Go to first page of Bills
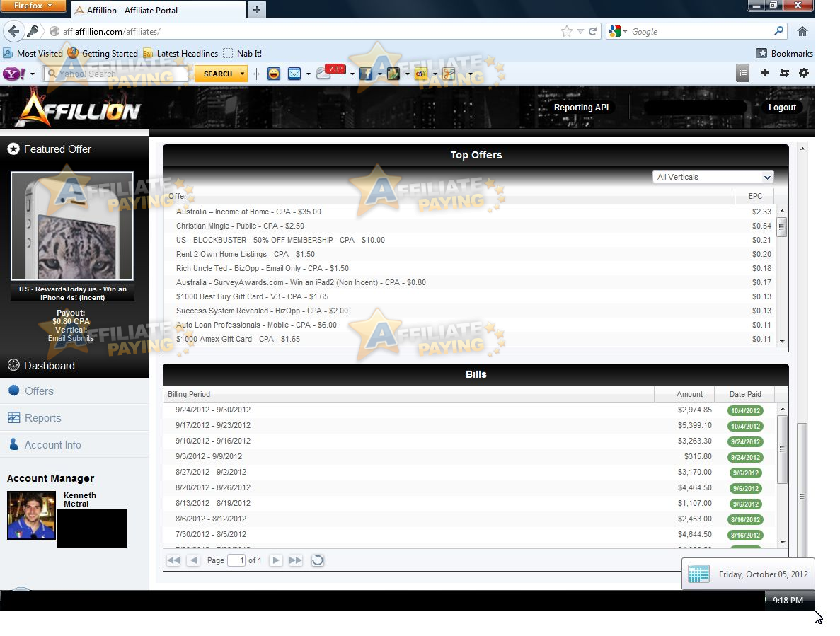The height and width of the screenshot is (636, 840). point(173,560)
